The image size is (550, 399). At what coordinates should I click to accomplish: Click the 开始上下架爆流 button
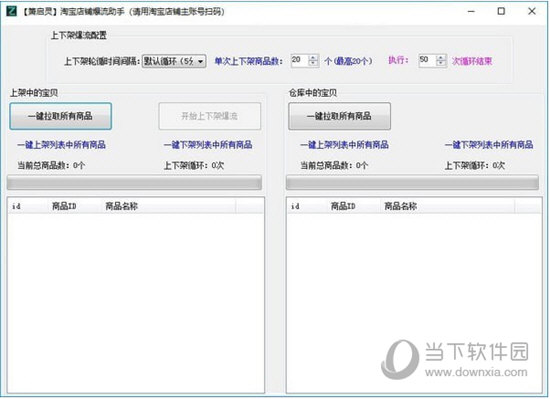[210, 116]
